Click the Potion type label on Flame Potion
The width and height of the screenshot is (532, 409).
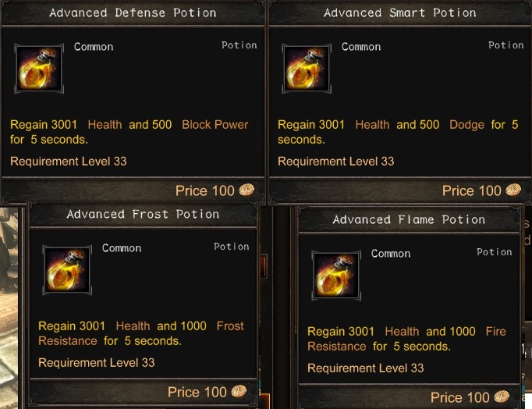point(494,252)
